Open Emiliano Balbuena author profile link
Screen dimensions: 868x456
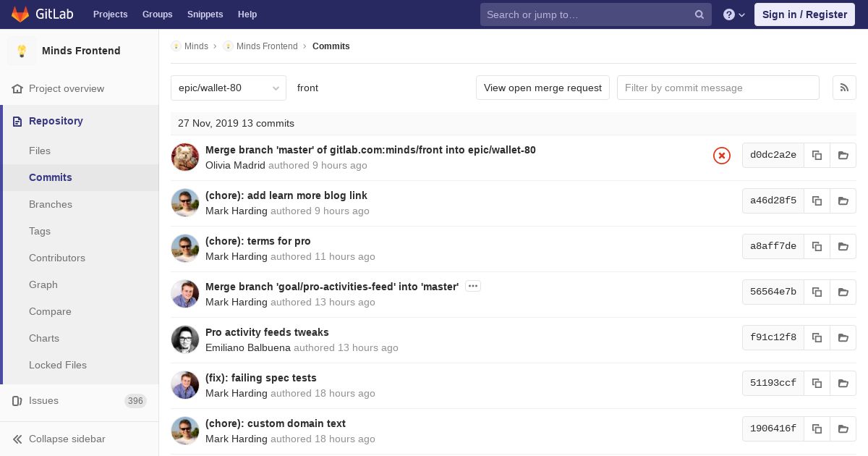click(248, 347)
